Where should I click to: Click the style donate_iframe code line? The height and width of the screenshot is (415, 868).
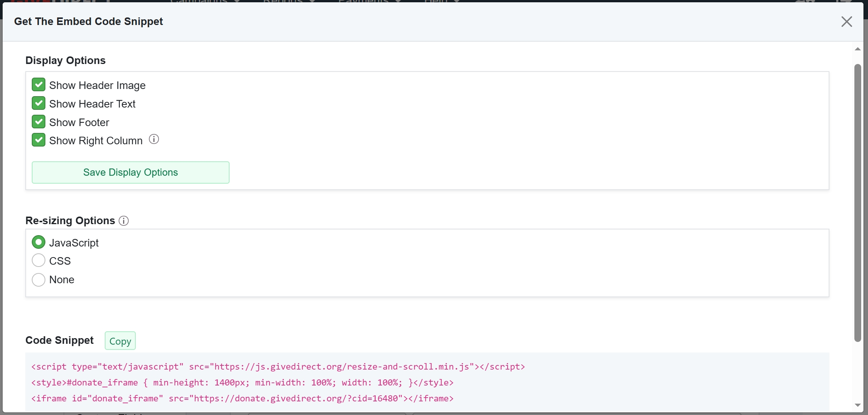pyautogui.click(x=242, y=382)
